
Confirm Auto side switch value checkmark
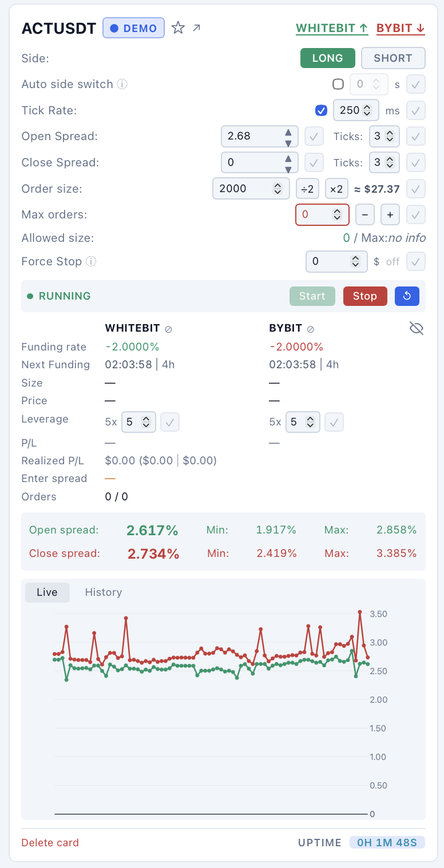pos(416,84)
